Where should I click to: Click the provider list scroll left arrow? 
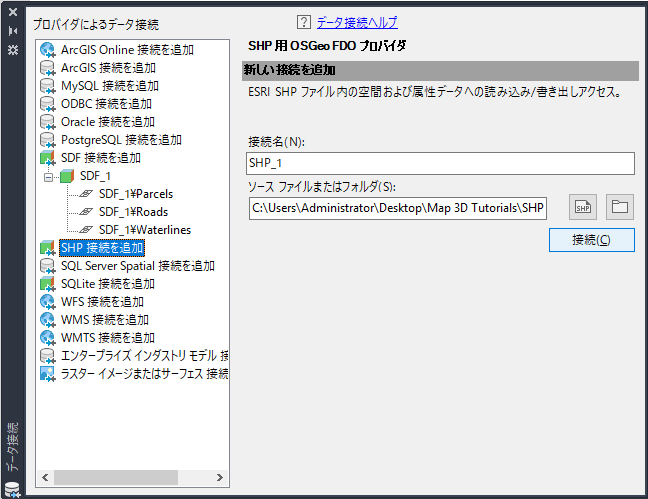coord(45,478)
